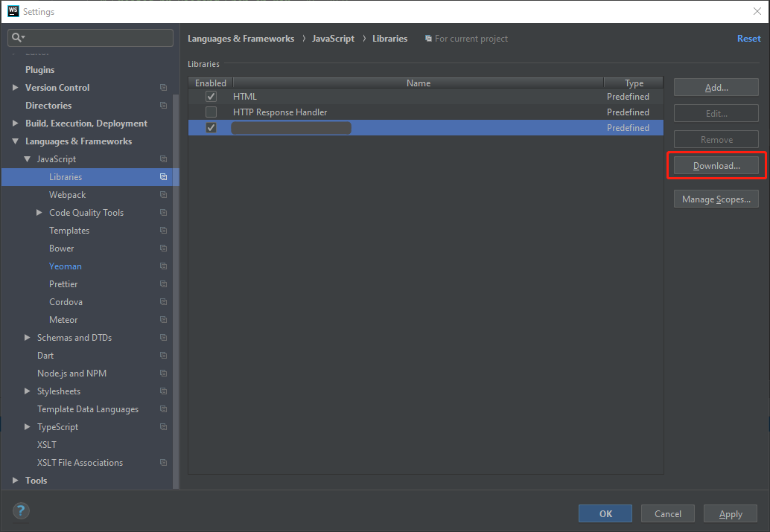Select Webpack in the settings tree
This screenshot has width=770, height=532.
pyautogui.click(x=67, y=195)
